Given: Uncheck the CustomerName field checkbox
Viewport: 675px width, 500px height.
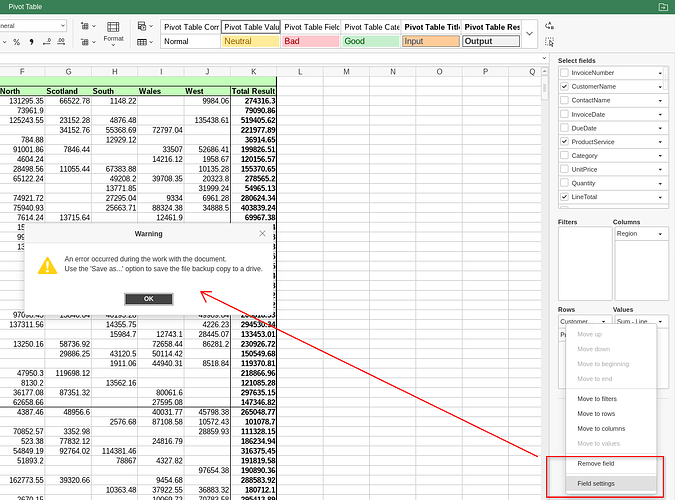Looking at the screenshot, I should click(564, 87).
